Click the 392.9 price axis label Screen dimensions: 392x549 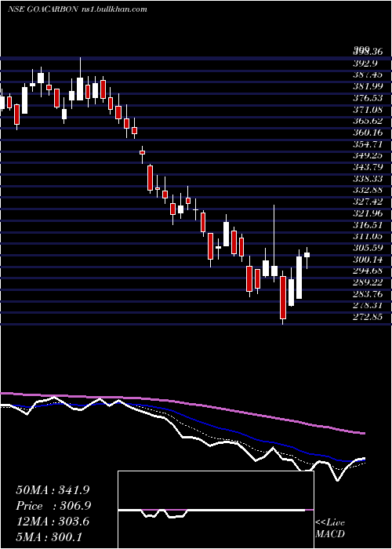click(366, 64)
